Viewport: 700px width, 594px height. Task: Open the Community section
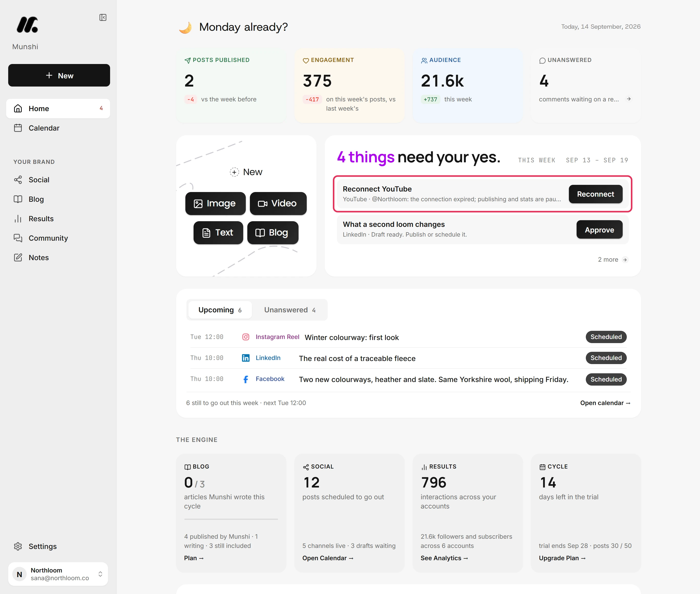click(58, 238)
